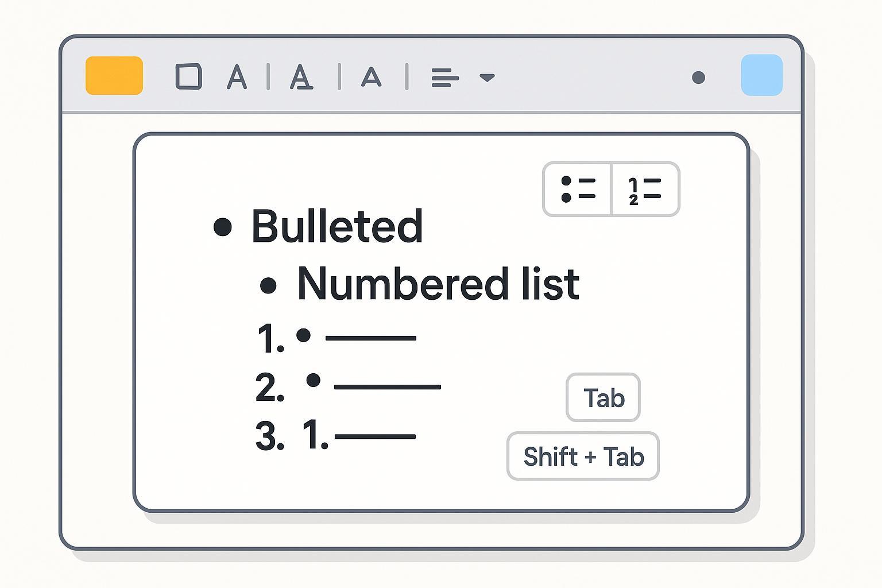Toggle the underlined A formatting icon
This screenshot has width=882, height=588.
coord(301,77)
